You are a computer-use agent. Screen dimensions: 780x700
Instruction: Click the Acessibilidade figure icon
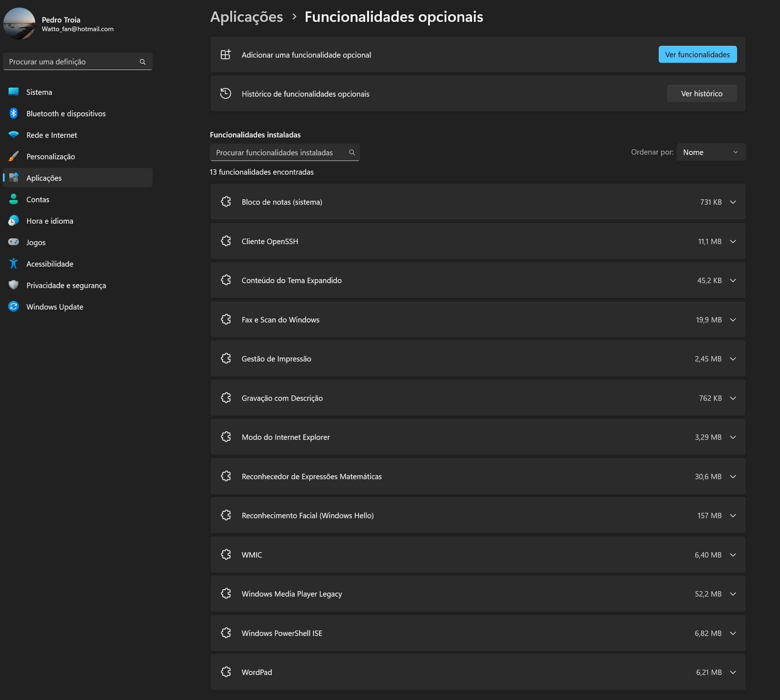point(14,264)
